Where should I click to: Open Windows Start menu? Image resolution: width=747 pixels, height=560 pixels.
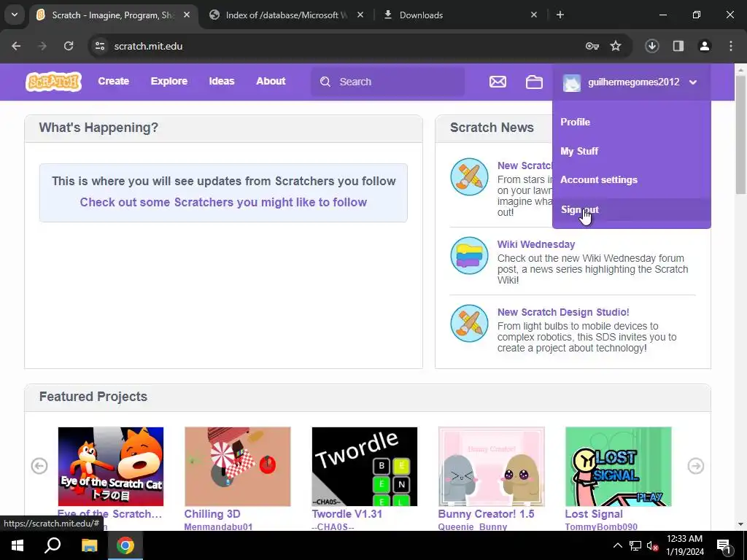point(18,545)
